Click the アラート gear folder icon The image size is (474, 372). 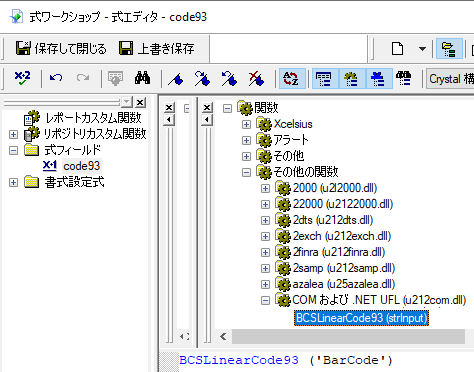(265, 140)
